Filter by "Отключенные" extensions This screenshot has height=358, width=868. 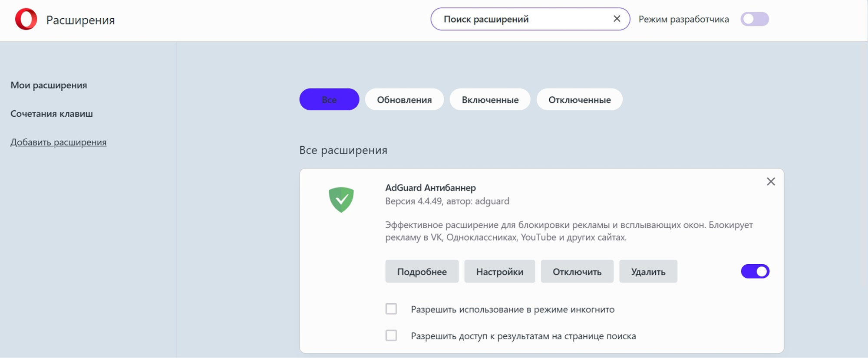click(579, 99)
